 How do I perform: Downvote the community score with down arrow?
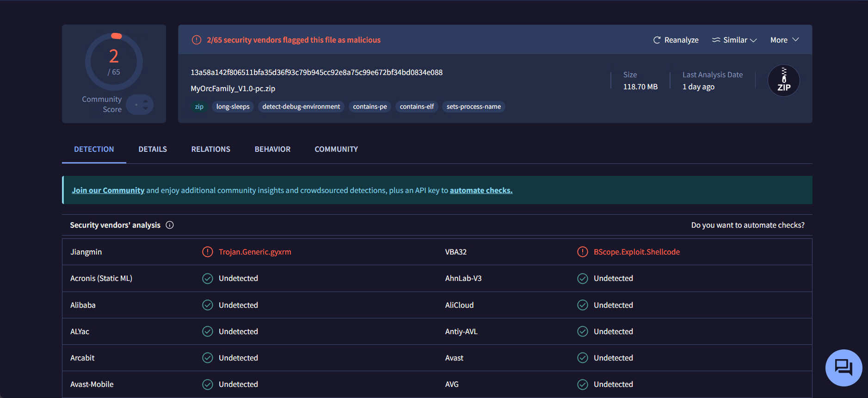pos(146,108)
